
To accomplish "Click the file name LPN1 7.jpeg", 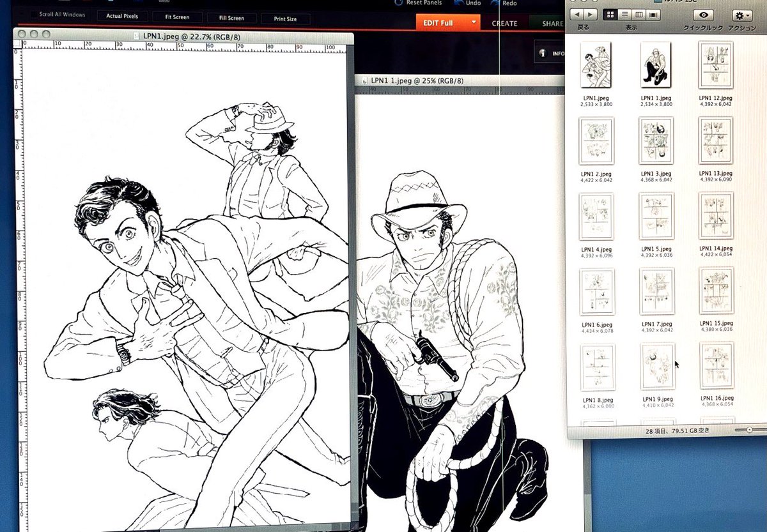I will coord(657,324).
